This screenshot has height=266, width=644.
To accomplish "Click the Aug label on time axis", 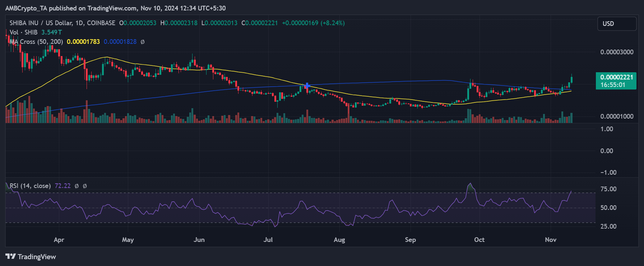I will pyautogui.click(x=339, y=240).
